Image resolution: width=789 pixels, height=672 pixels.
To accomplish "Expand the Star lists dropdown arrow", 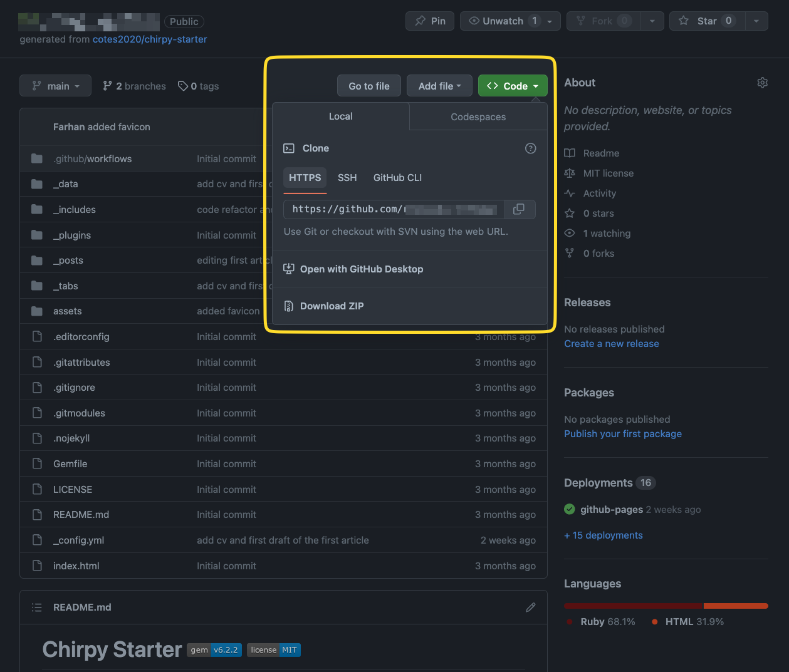I will [756, 21].
